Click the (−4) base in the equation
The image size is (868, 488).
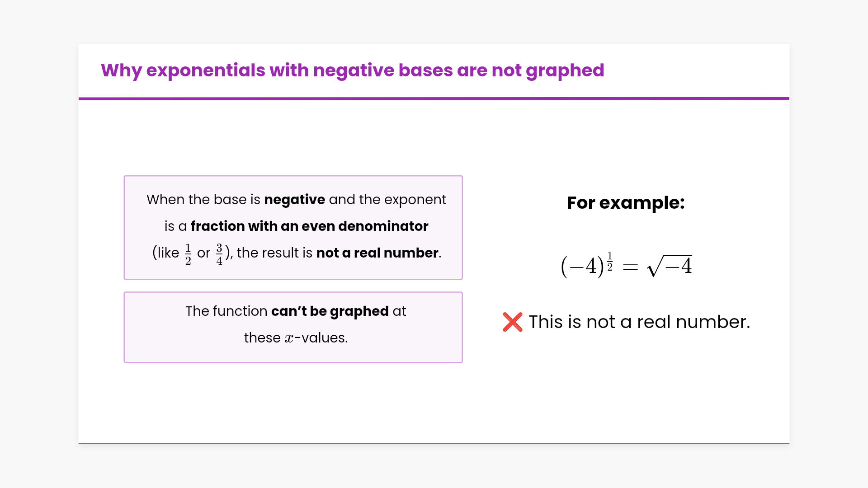tap(582, 266)
